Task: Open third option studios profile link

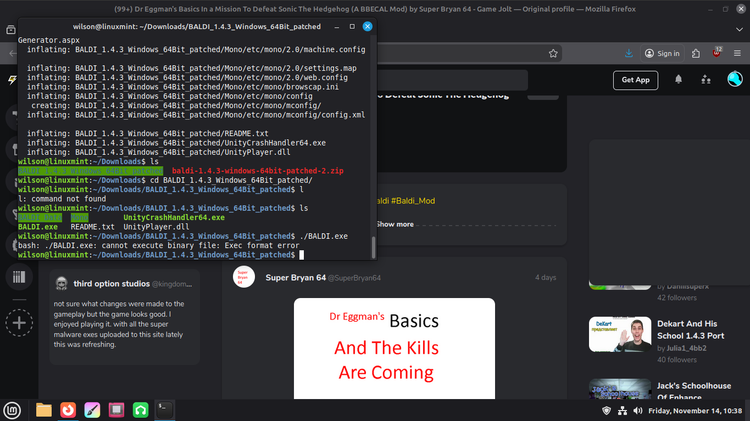Action: (111, 284)
